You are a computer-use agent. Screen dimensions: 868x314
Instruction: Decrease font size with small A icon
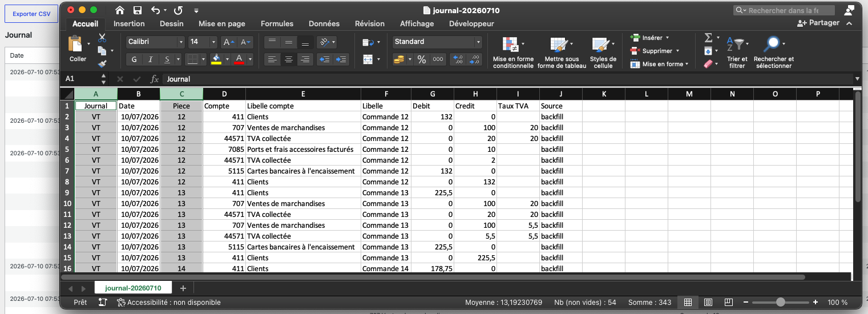pos(245,42)
